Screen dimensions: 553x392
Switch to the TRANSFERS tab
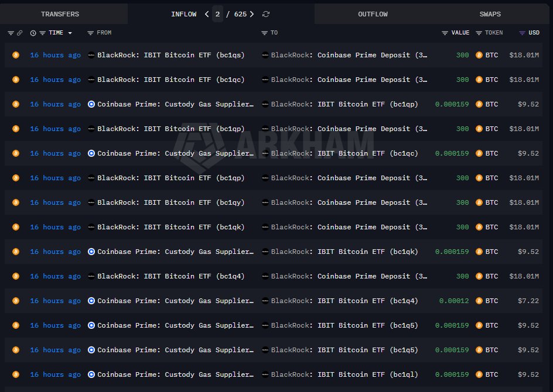[60, 14]
